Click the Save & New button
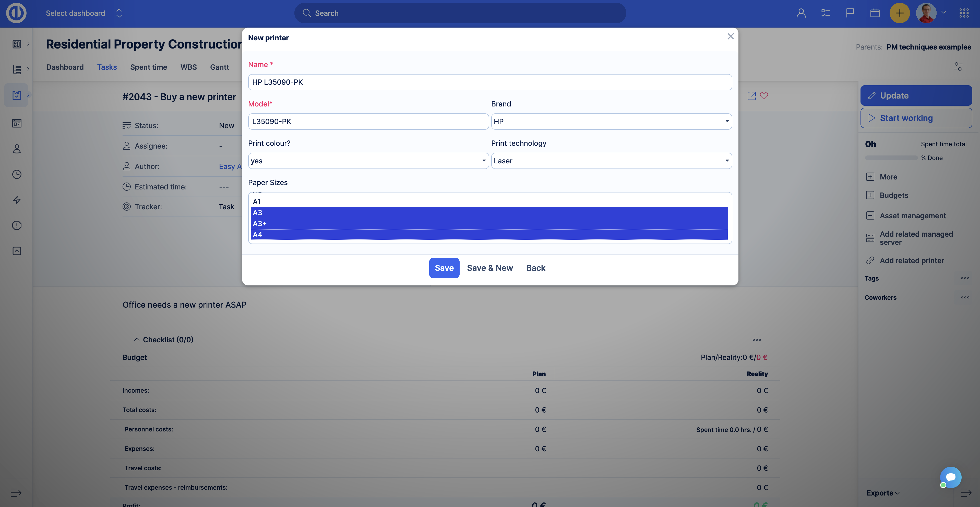The width and height of the screenshot is (980, 507). click(490, 268)
